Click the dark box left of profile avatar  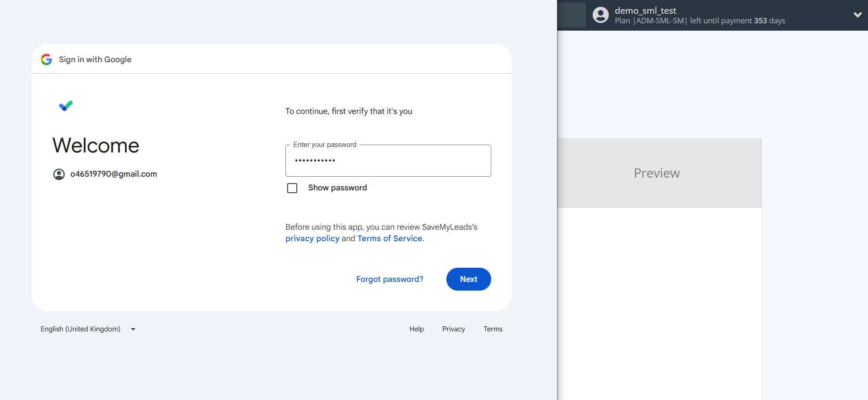572,15
